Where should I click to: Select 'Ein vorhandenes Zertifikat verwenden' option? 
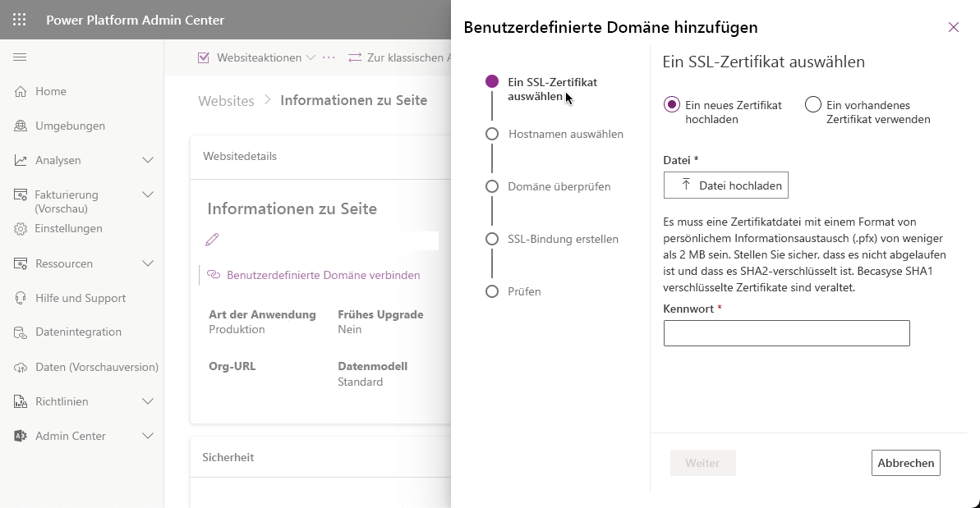pyautogui.click(x=813, y=105)
